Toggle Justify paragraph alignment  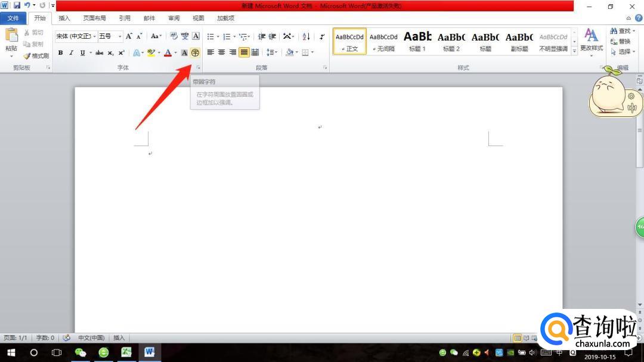point(244,52)
